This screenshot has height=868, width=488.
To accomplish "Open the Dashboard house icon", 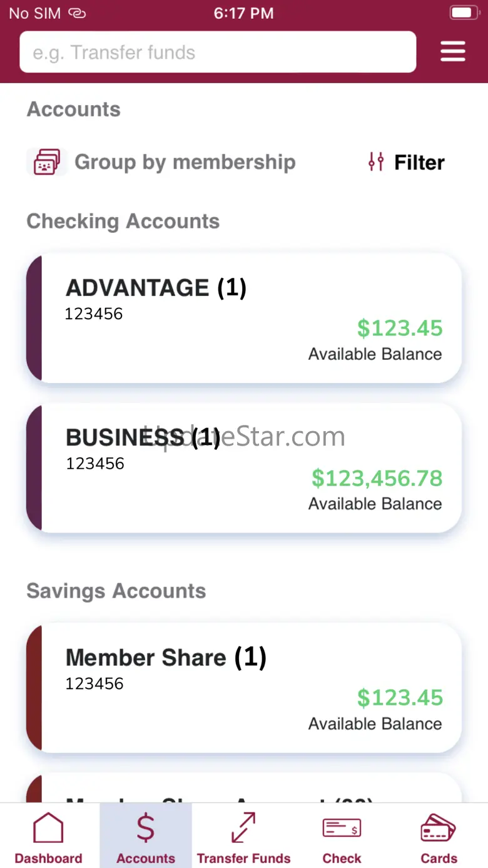I will [48, 829].
